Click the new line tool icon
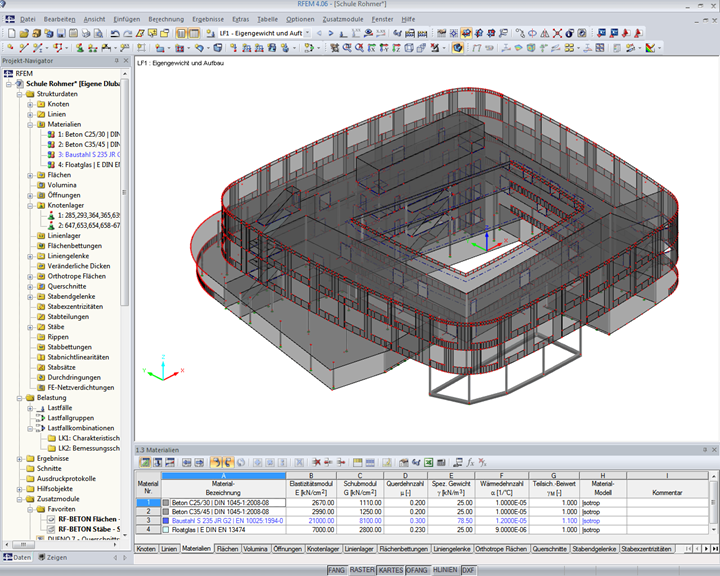The height and width of the screenshot is (576, 720). [24, 48]
